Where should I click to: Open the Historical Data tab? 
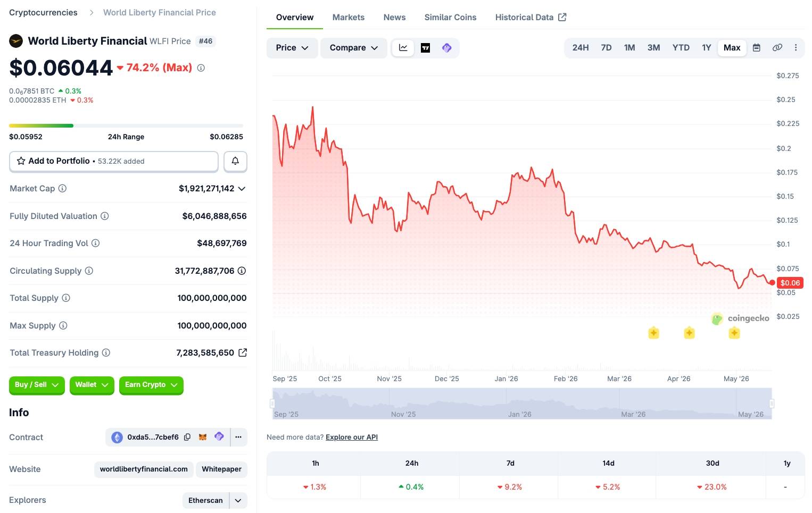[531, 18]
